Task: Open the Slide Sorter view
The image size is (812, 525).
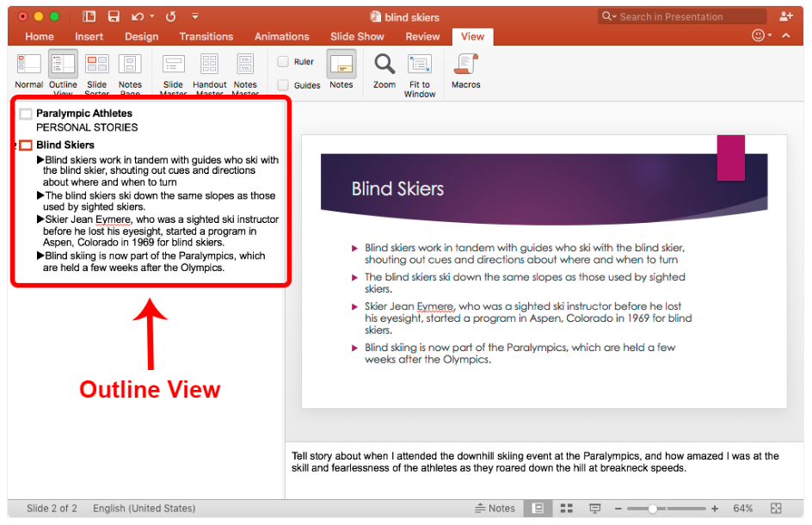Action: [x=96, y=69]
